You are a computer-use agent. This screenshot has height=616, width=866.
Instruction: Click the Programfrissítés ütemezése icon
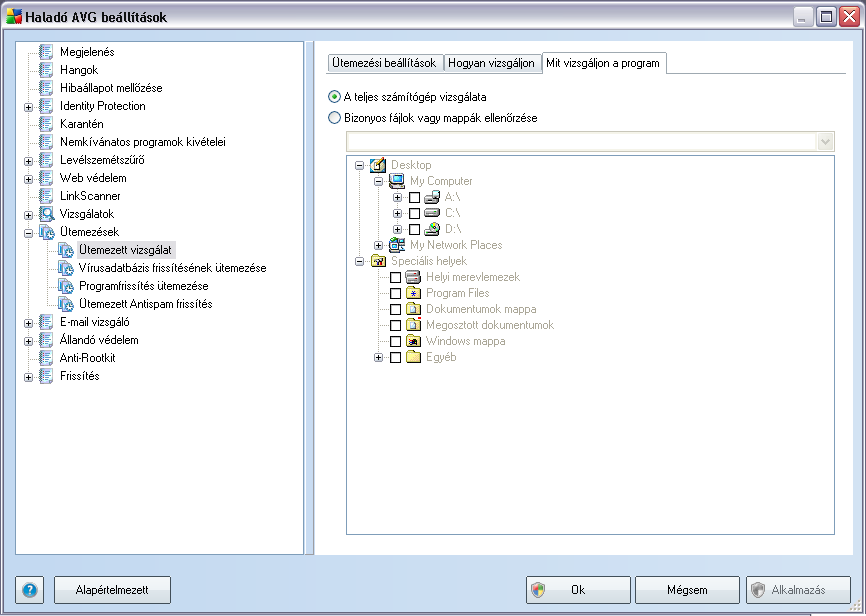66,286
